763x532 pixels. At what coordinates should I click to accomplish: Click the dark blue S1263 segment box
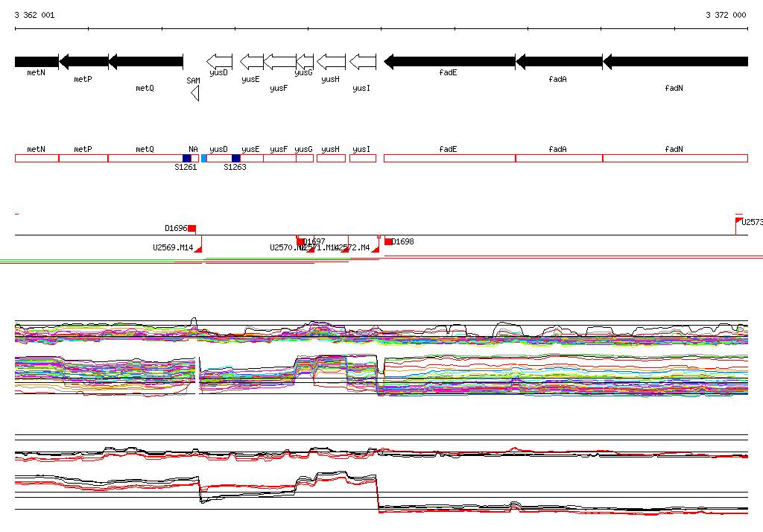click(x=236, y=158)
